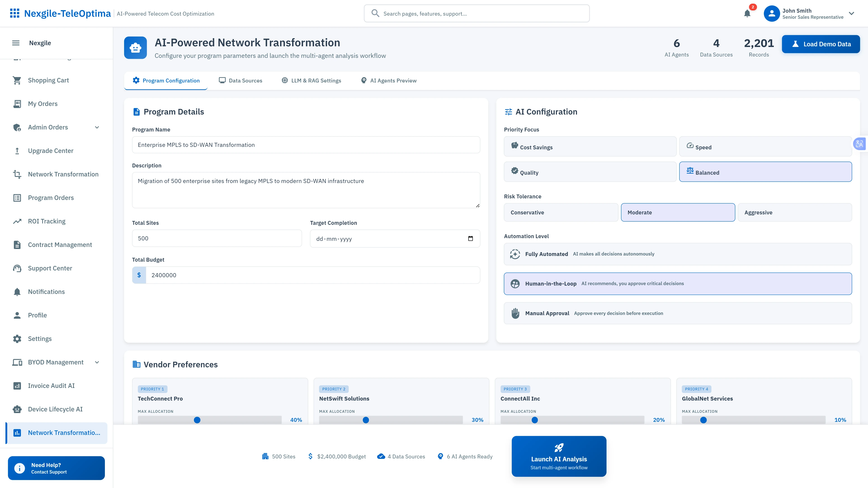Open the Shopping Cart section

pos(48,80)
